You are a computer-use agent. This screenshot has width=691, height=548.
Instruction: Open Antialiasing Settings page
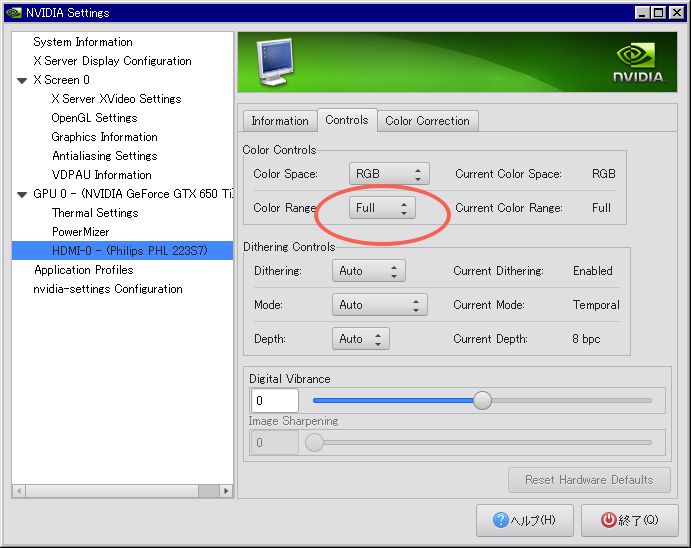(x=104, y=156)
